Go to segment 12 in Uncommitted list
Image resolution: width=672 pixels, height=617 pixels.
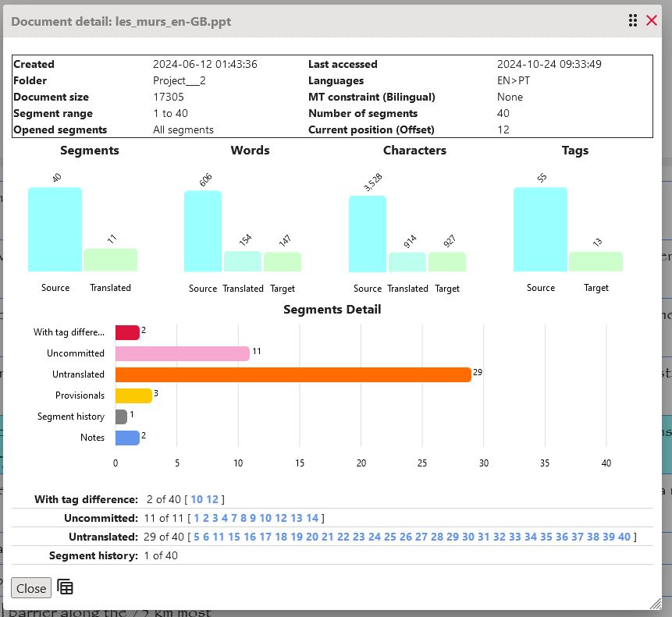(281, 518)
